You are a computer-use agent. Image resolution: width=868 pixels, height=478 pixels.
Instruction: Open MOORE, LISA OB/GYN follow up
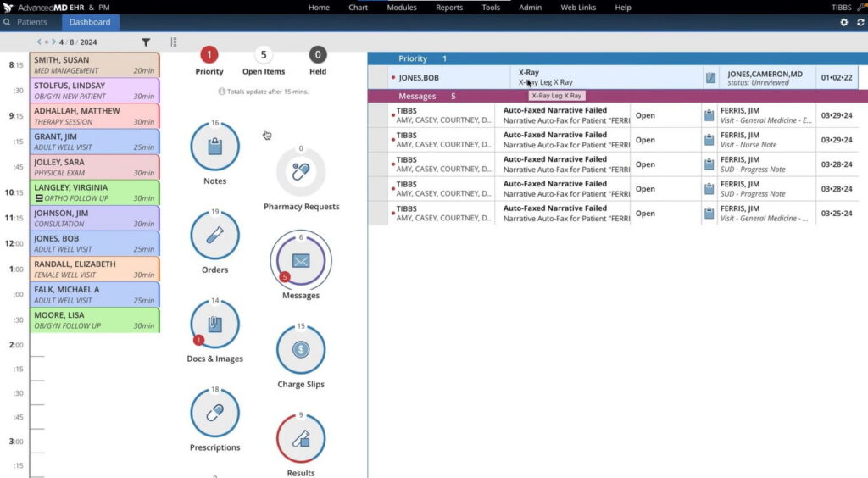95,320
